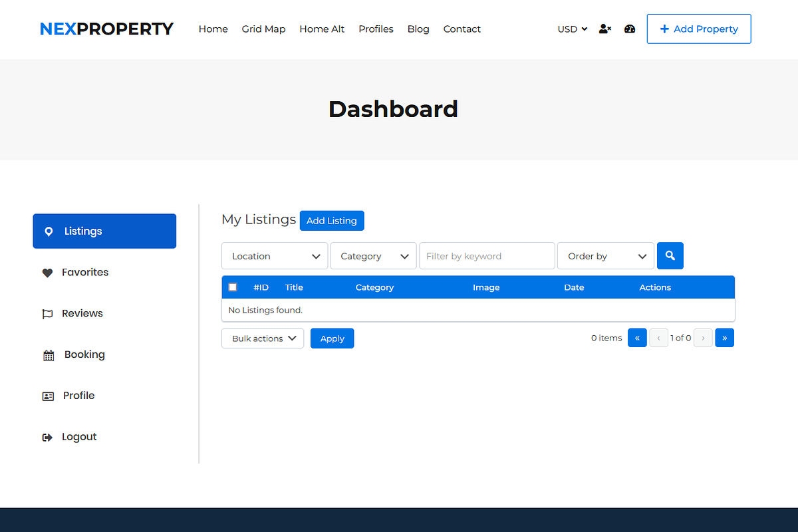Open the Bulk actions dropdown
Viewport: 798px width, 532px height.
(x=263, y=338)
